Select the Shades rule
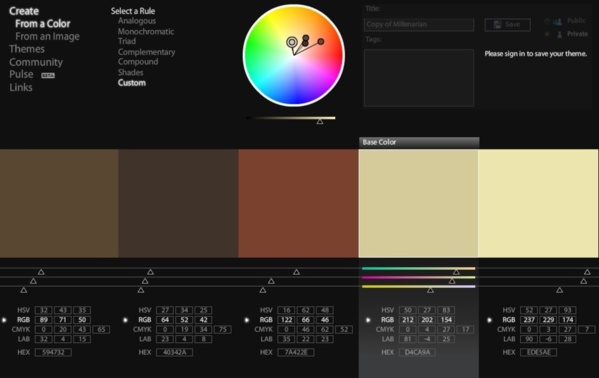 point(130,72)
